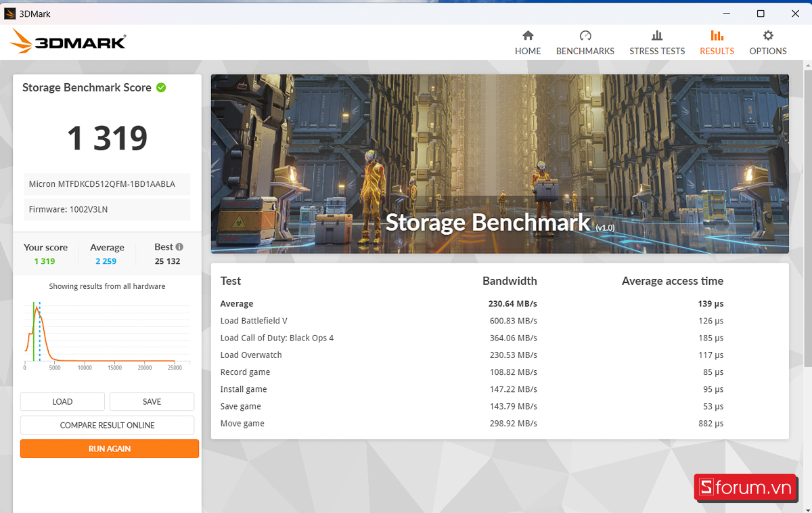The height and width of the screenshot is (513, 812).
Task: Click Record game row label
Action: 245,372
